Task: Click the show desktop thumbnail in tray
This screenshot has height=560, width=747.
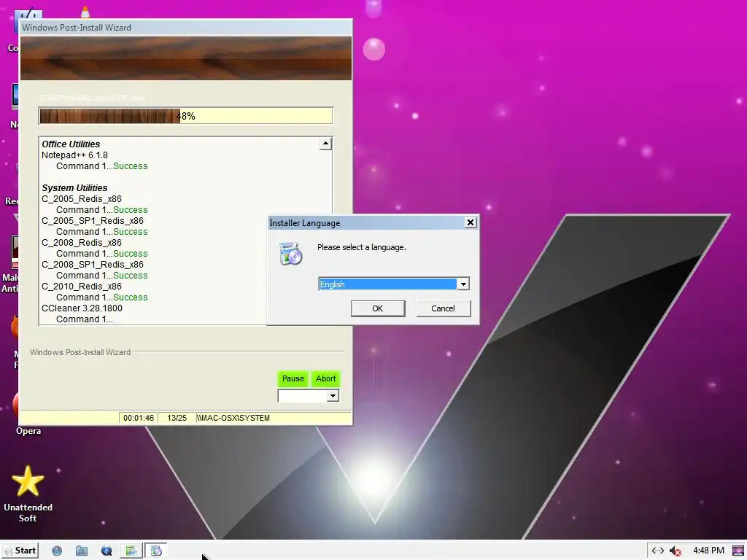Action: click(x=738, y=551)
